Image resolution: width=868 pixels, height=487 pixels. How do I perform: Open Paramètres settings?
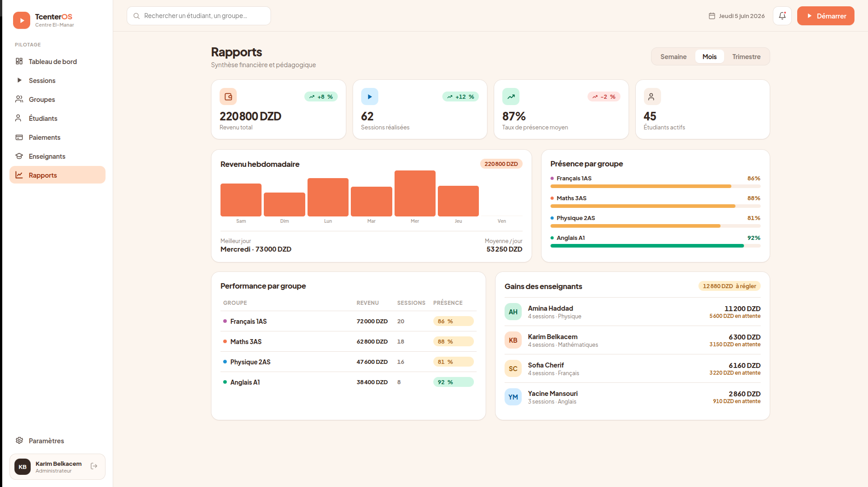point(57,441)
